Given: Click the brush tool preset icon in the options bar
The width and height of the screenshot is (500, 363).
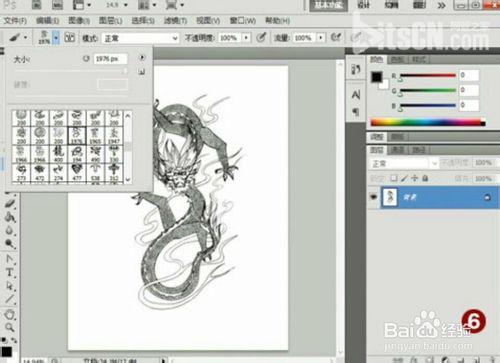Looking at the screenshot, I should pyautogui.click(x=14, y=37).
